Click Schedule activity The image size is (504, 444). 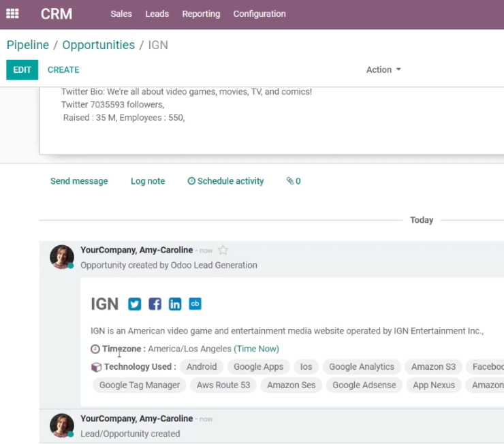pos(225,181)
